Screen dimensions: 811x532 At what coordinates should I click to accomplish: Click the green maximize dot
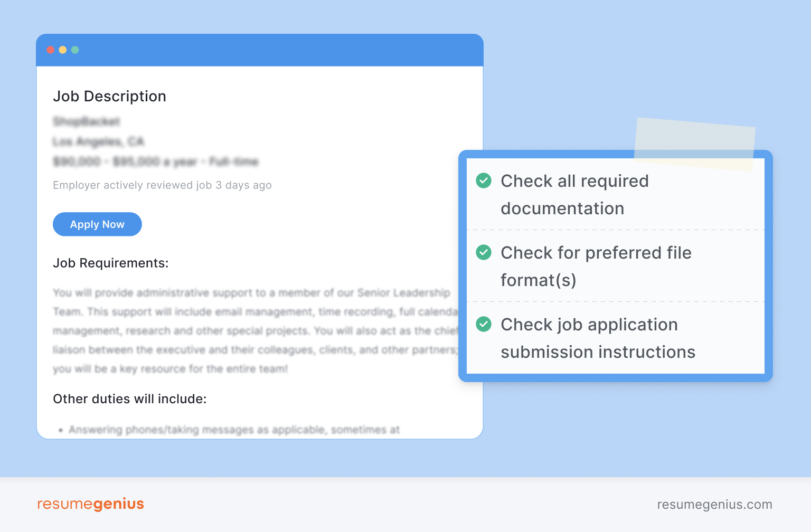point(75,50)
